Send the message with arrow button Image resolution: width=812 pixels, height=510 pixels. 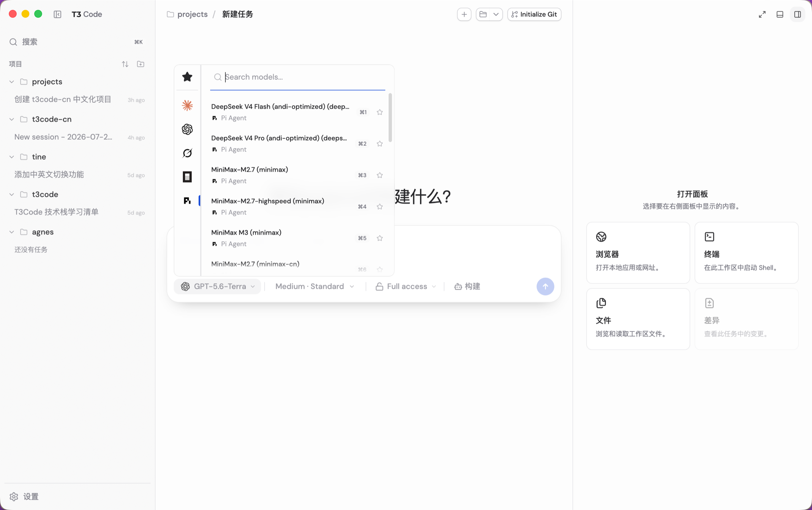coord(545,286)
